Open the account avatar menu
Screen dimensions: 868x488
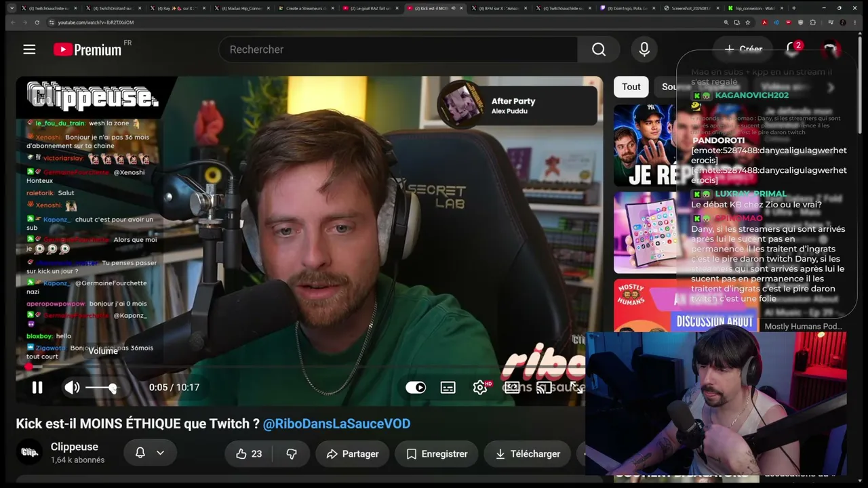point(830,49)
